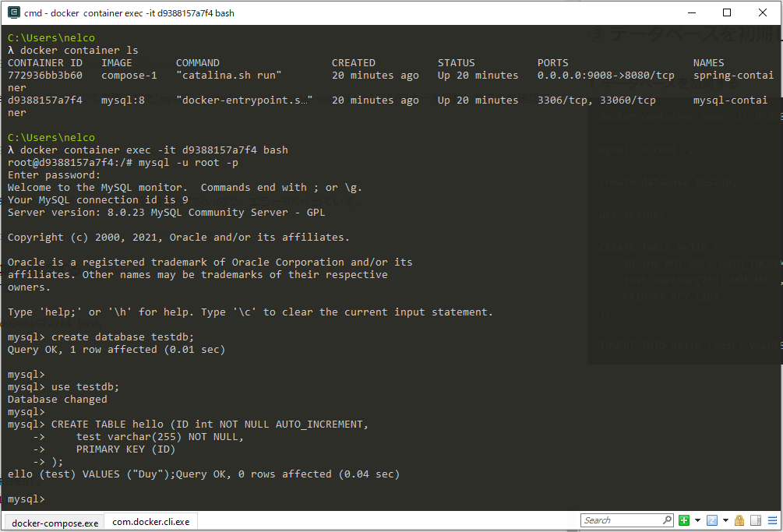The width and height of the screenshot is (783, 532).
Task: Click container ID 772936bb3b60
Action: (45, 76)
